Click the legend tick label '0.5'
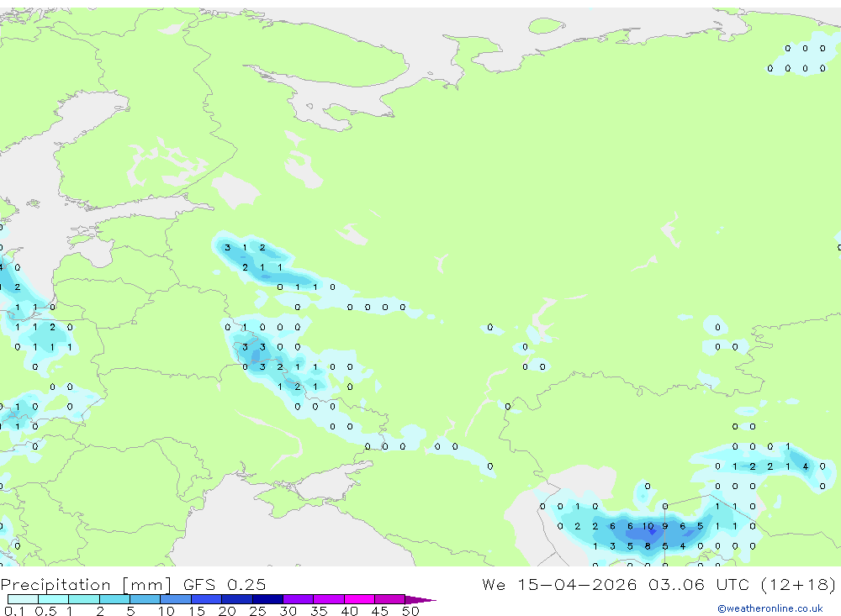Viewport: 841px width, 616px height. click(x=45, y=611)
